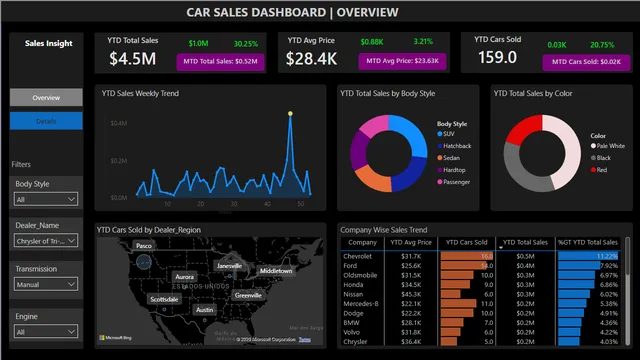
Task: Sort table by YTD Total Sales header
Action: point(525,242)
